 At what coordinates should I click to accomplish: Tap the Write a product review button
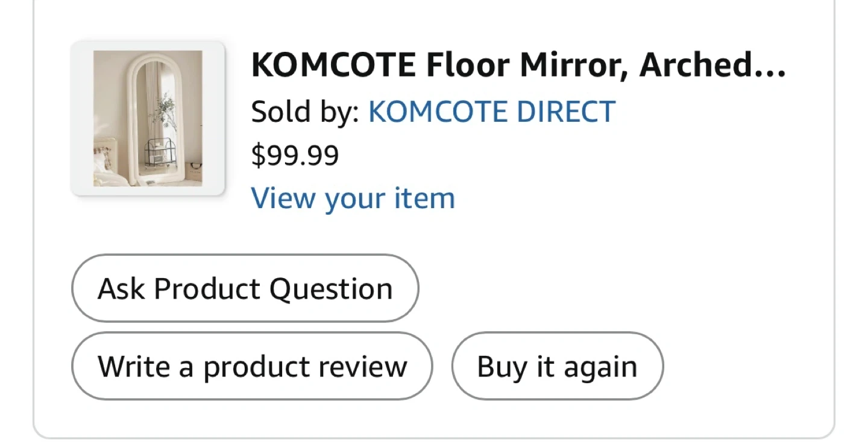click(252, 366)
